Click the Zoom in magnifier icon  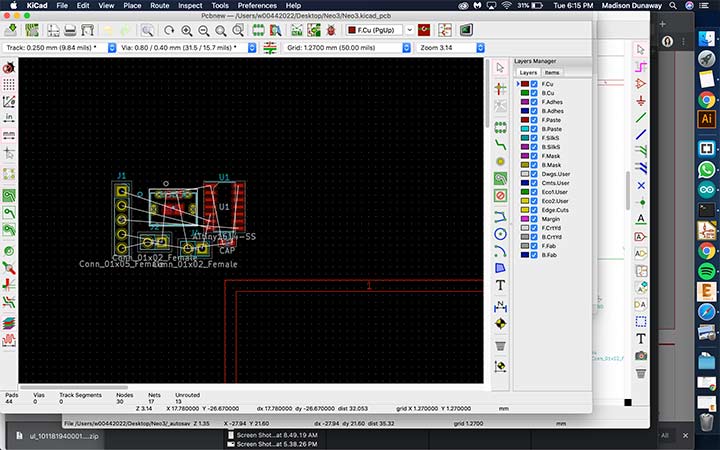pos(186,30)
